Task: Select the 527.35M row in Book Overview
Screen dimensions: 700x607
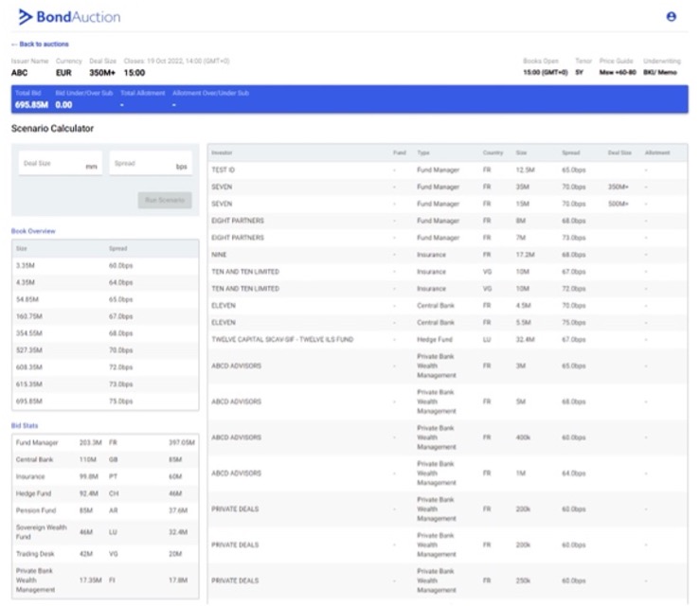Action: coord(105,350)
